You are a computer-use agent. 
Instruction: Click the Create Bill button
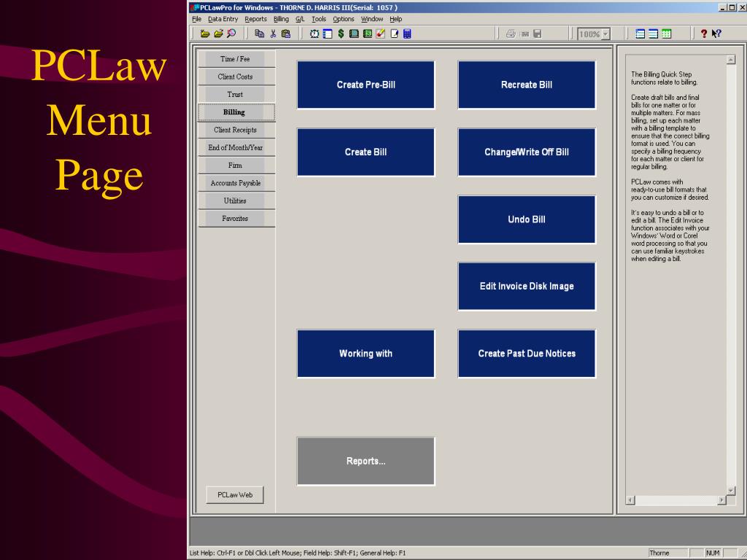[x=366, y=152]
